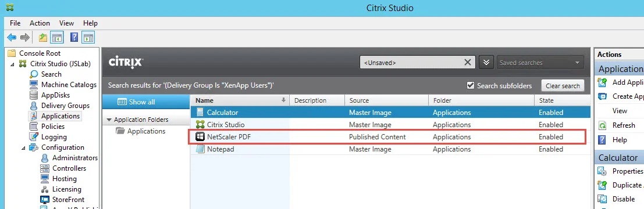
Task: Click the Forward arrow toolbar icon
Action: pyautogui.click(x=25, y=38)
